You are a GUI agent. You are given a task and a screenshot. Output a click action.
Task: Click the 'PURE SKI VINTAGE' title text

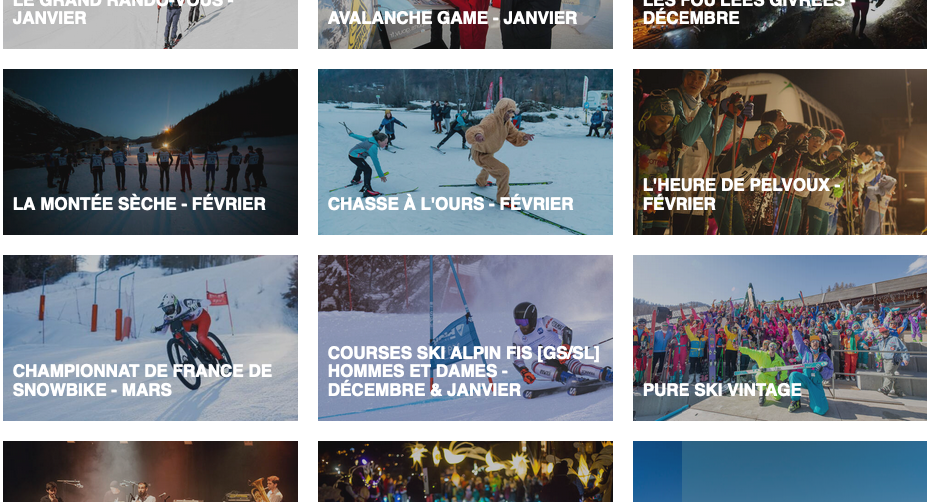pos(722,390)
